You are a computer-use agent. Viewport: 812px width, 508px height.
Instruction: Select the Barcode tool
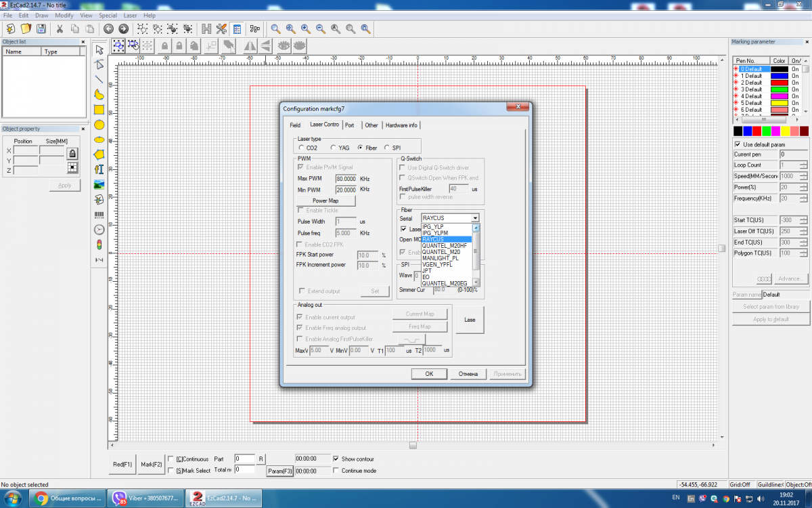point(99,215)
